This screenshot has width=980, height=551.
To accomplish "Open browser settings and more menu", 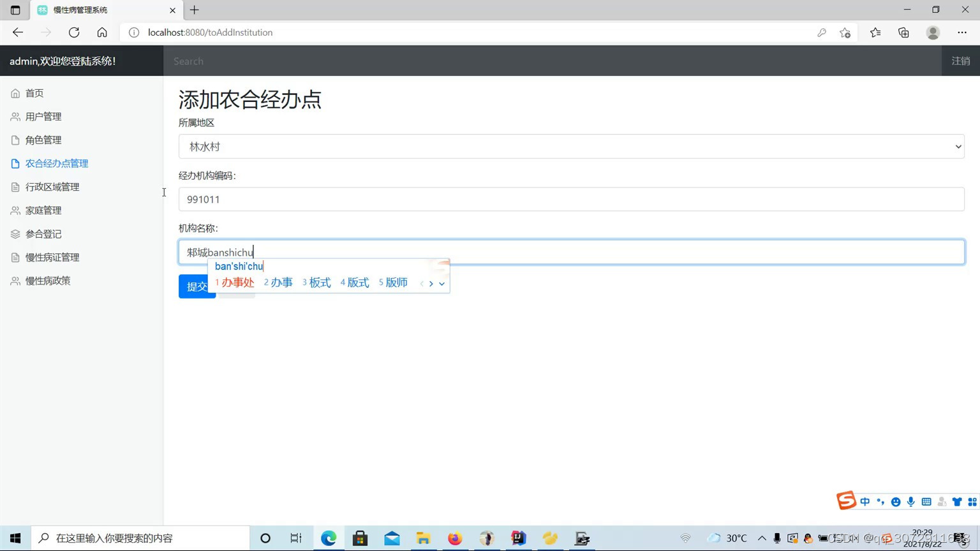I will (x=962, y=33).
